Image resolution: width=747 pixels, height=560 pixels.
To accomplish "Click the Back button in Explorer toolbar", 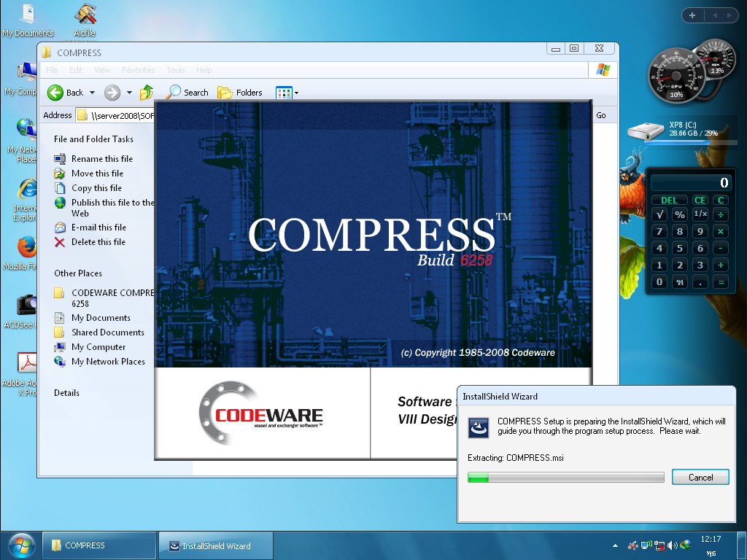I will pos(65,93).
